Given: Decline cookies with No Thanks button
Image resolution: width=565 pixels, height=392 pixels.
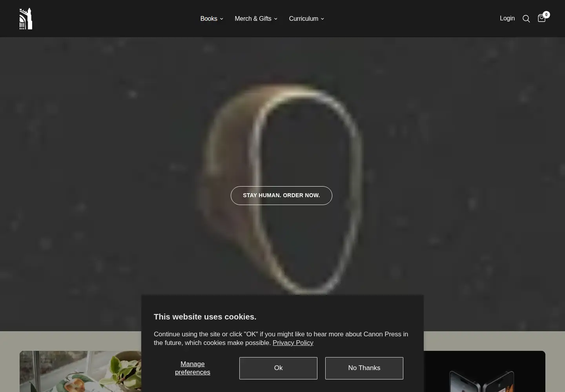Looking at the screenshot, I should point(364,368).
